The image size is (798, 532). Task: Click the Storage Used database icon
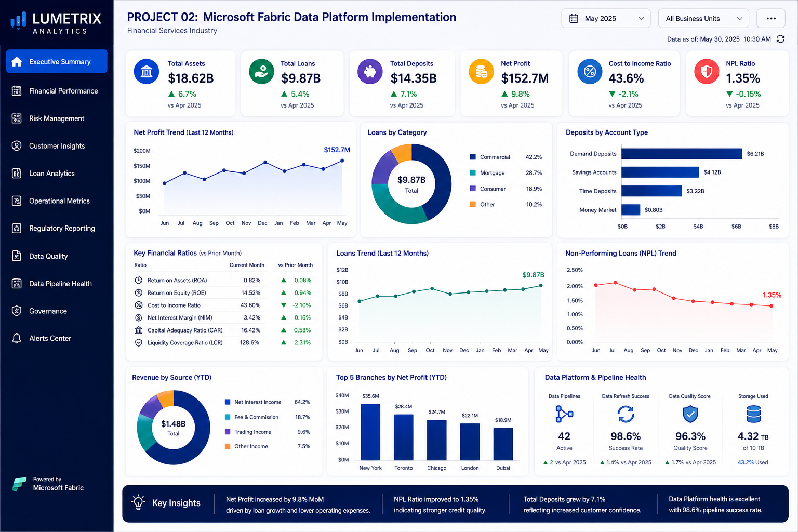[753, 414]
